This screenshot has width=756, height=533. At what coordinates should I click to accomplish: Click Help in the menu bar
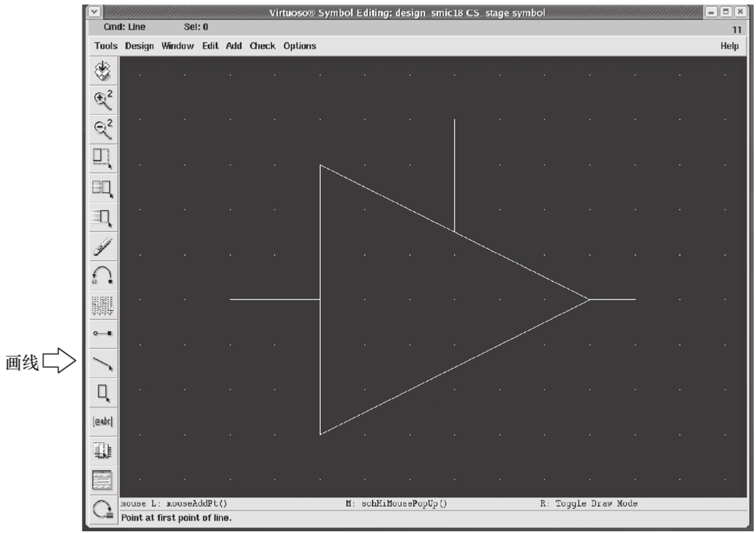[729, 46]
